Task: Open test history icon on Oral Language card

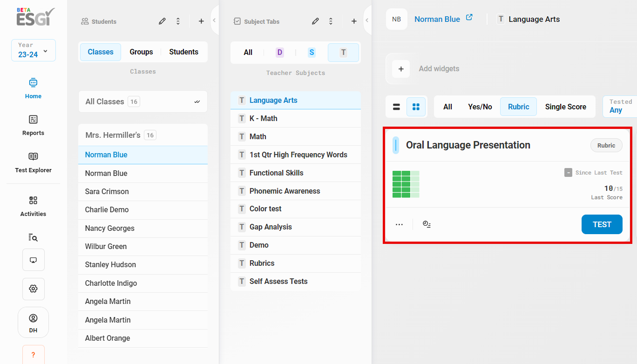Action: (x=427, y=224)
